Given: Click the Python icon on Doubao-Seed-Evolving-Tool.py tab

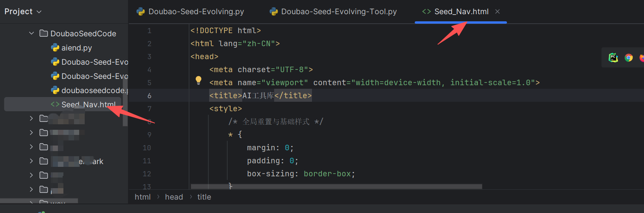Looking at the screenshot, I should (x=274, y=12).
